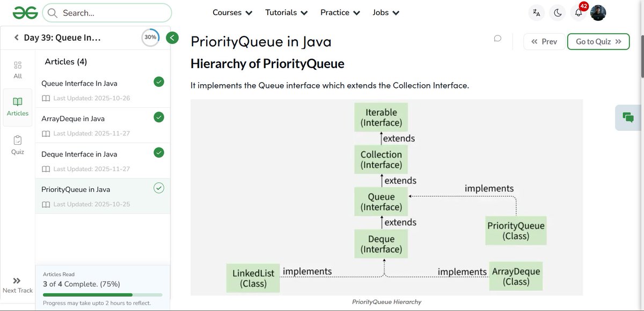Select the All sidebar tab
644x311 pixels.
click(x=18, y=70)
